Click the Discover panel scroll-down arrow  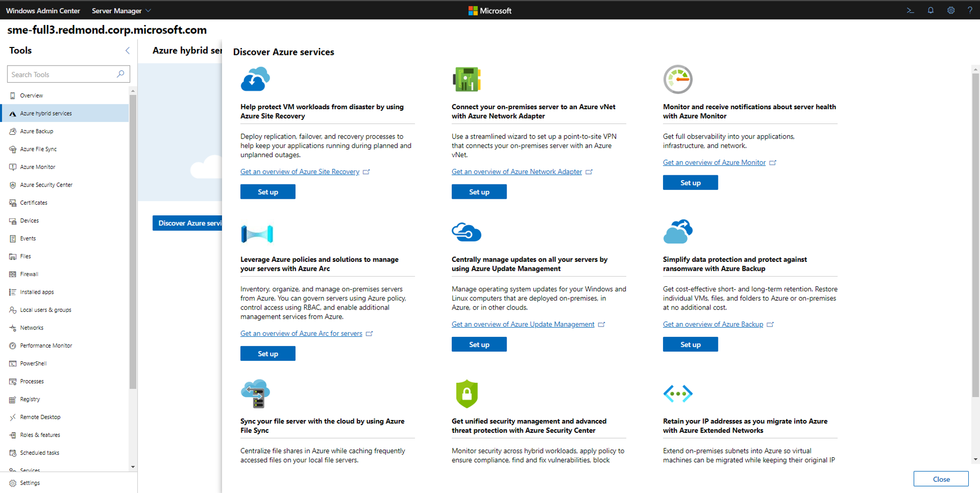(x=976, y=460)
